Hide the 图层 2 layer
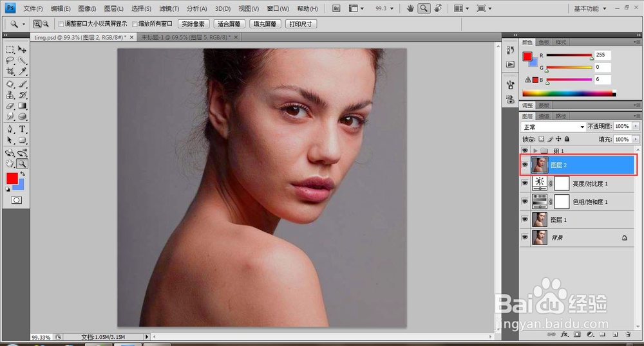The image size is (644, 346). 525,165
